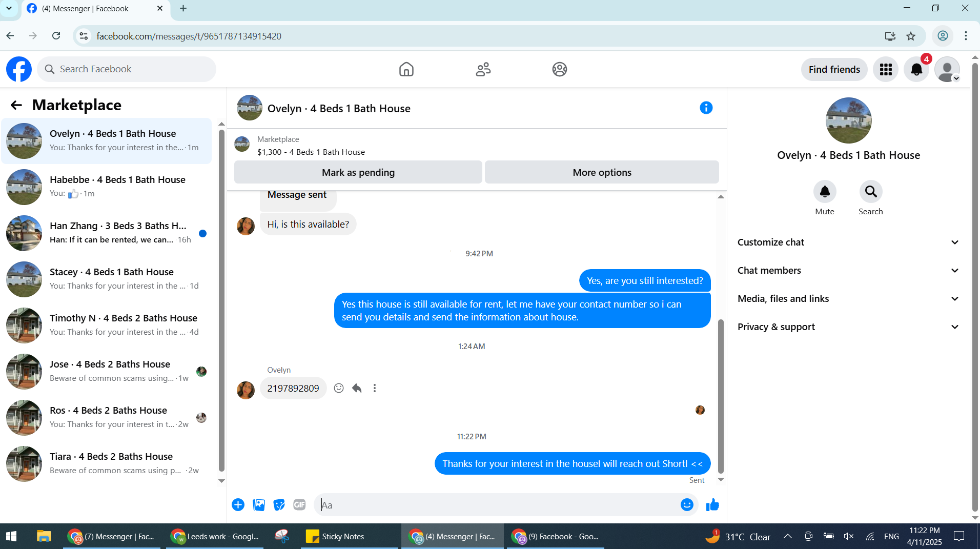
Task: Open Chrome's three-dot menu
Action: (x=966, y=36)
